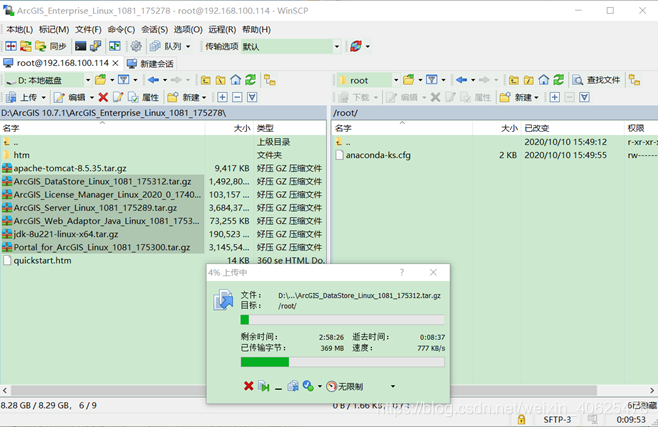Image resolution: width=658 pixels, height=427 pixels.
Task: Click the copy-to-queue icon in dialog
Action: (292, 386)
